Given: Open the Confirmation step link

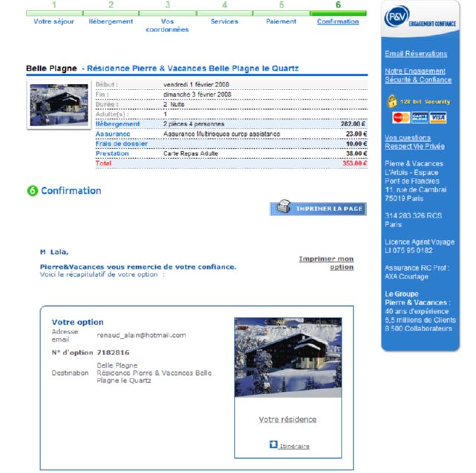Looking at the screenshot, I should coord(338,22).
